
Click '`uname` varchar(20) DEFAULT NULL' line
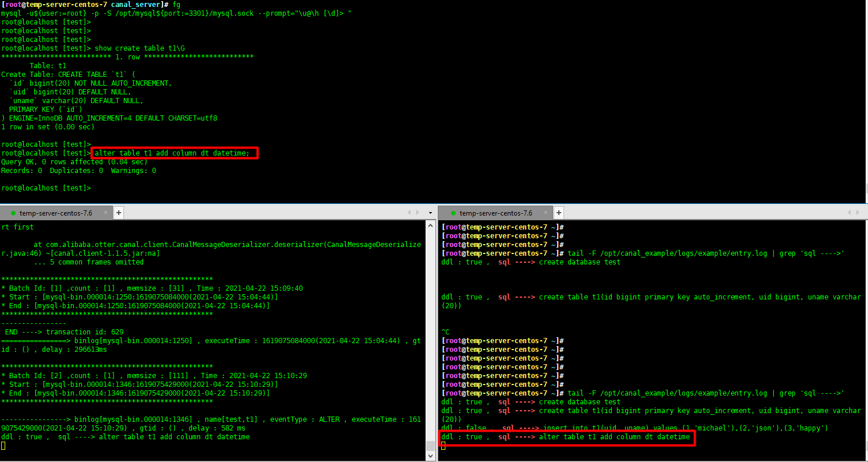(x=76, y=101)
